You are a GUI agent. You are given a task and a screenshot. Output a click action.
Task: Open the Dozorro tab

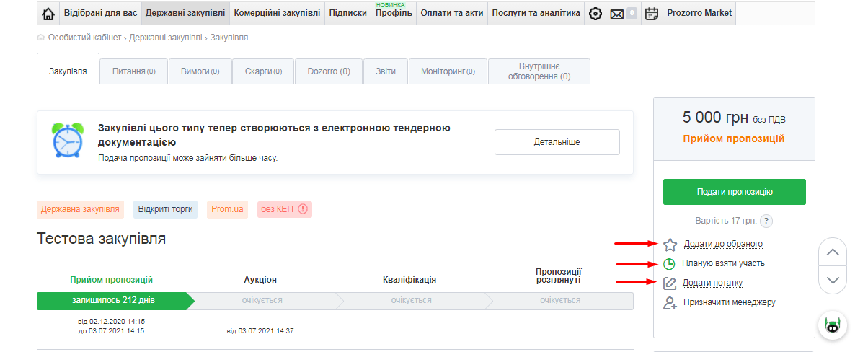(329, 71)
